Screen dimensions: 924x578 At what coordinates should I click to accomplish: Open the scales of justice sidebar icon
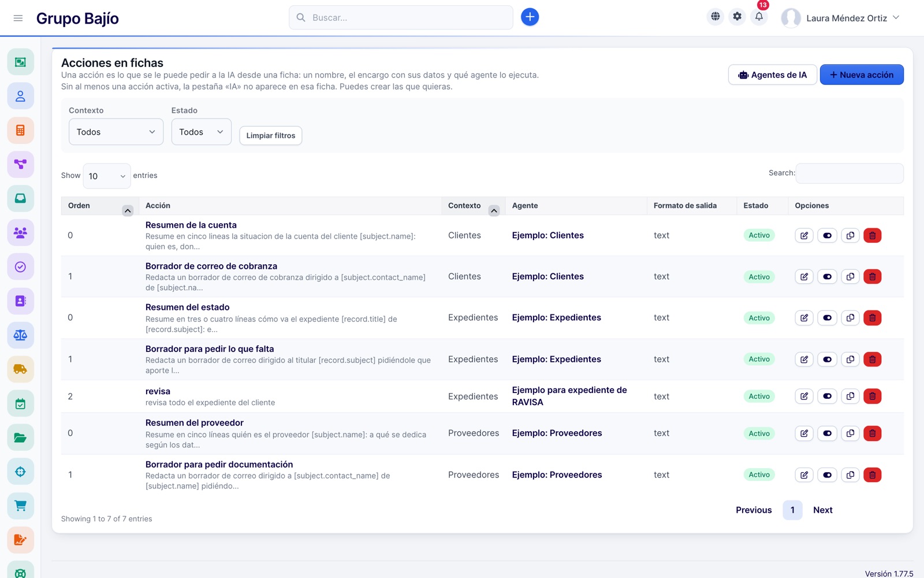pyautogui.click(x=20, y=335)
